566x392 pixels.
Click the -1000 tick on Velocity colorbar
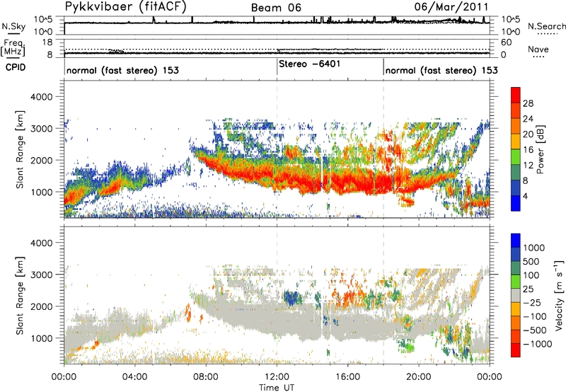pos(538,344)
